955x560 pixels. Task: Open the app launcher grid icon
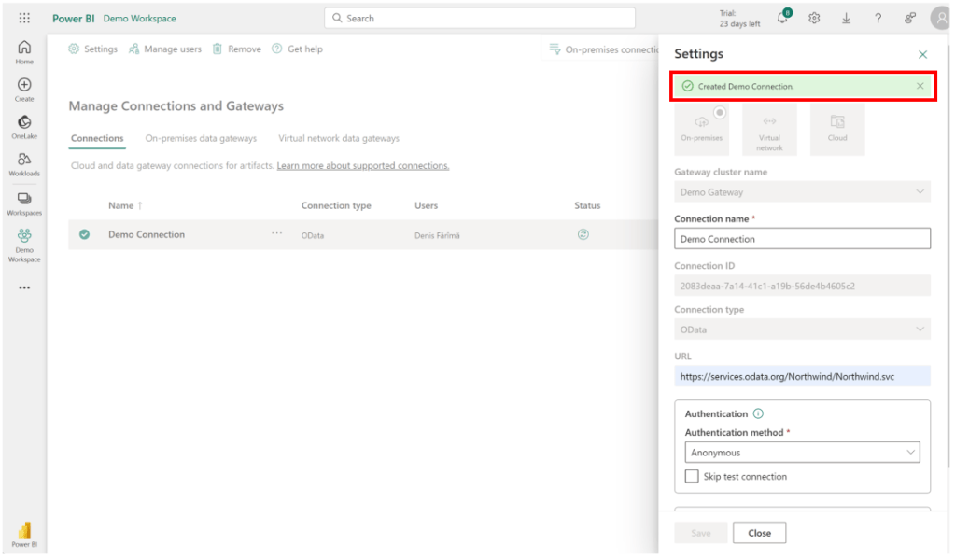tap(24, 18)
